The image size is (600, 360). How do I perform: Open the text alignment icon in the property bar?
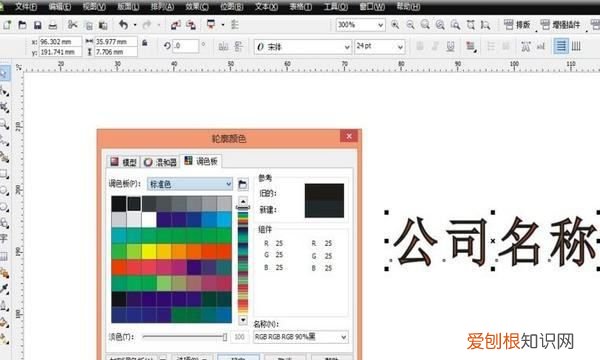click(x=470, y=47)
